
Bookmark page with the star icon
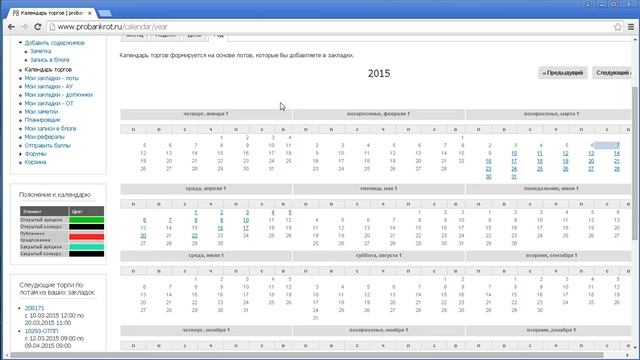617,27
